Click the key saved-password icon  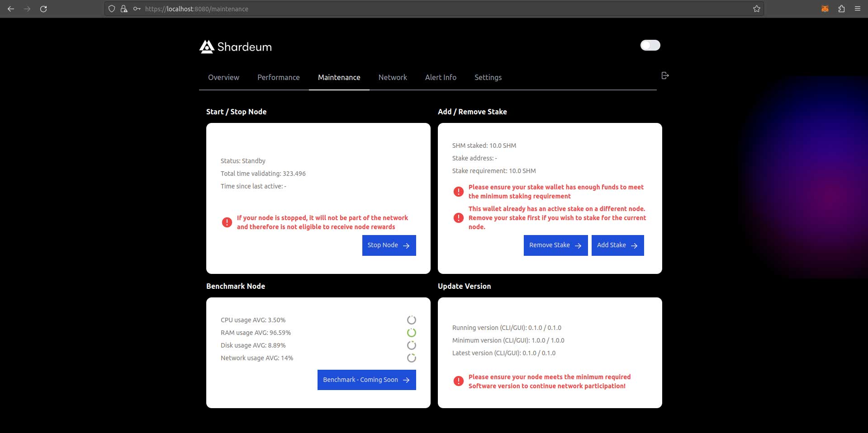pos(137,9)
